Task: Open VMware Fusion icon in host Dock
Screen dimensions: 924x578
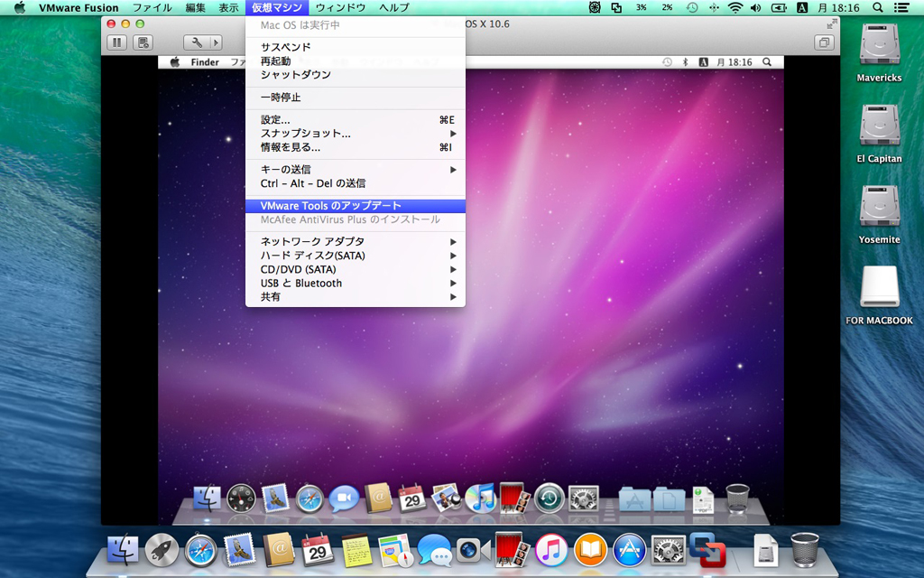Action: pos(707,549)
